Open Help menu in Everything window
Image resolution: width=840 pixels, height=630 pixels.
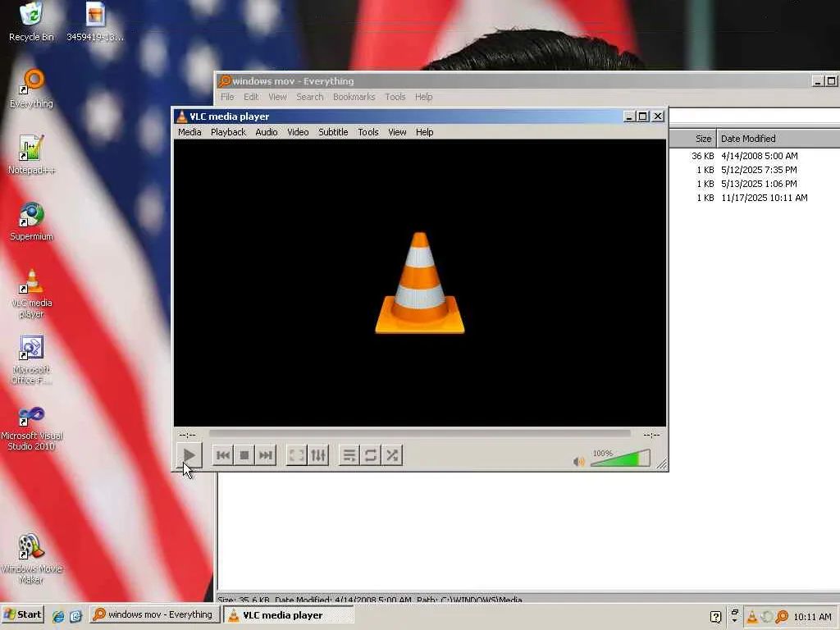point(423,97)
